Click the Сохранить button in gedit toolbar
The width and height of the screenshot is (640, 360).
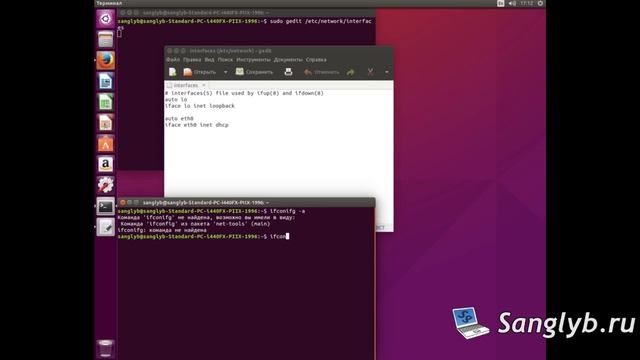[x=254, y=72]
